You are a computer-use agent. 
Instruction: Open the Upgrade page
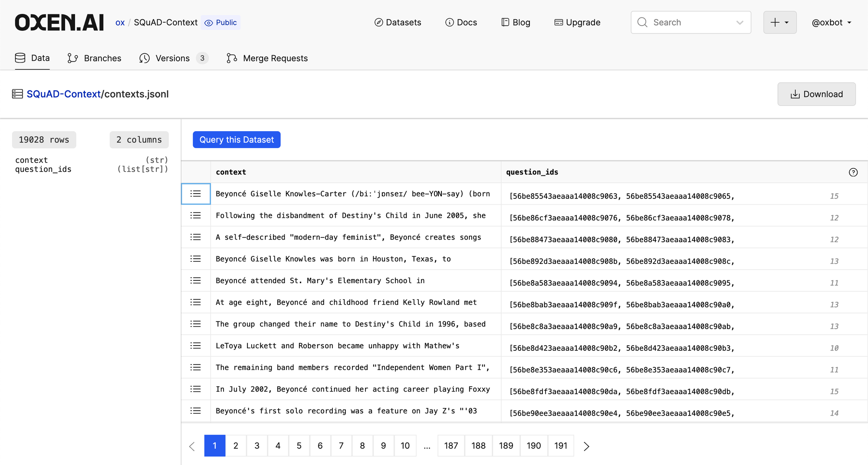pos(577,23)
